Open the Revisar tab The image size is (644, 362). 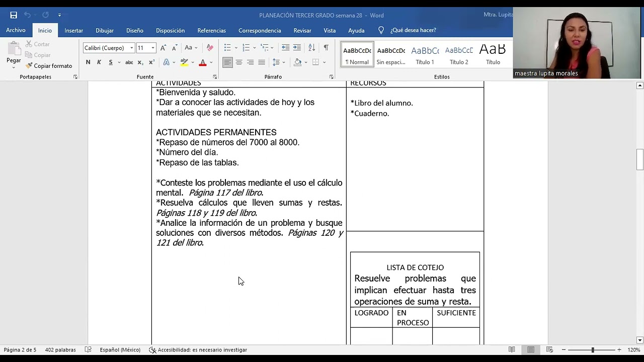coord(302,30)
